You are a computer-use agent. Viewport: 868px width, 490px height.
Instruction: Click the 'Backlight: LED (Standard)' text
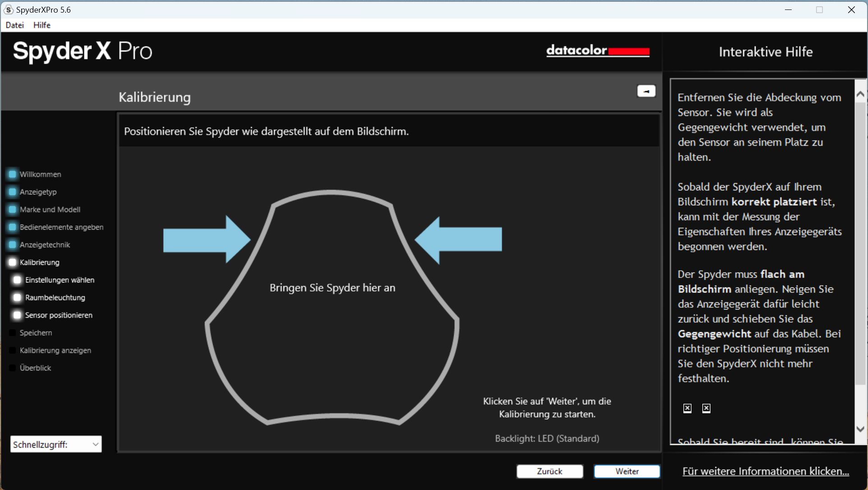coord(547,439)
